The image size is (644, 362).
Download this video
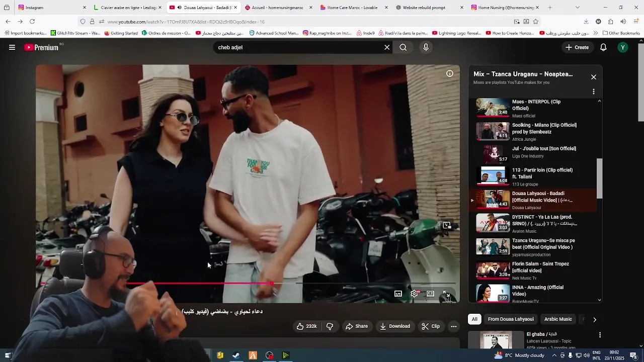[395, 326]
